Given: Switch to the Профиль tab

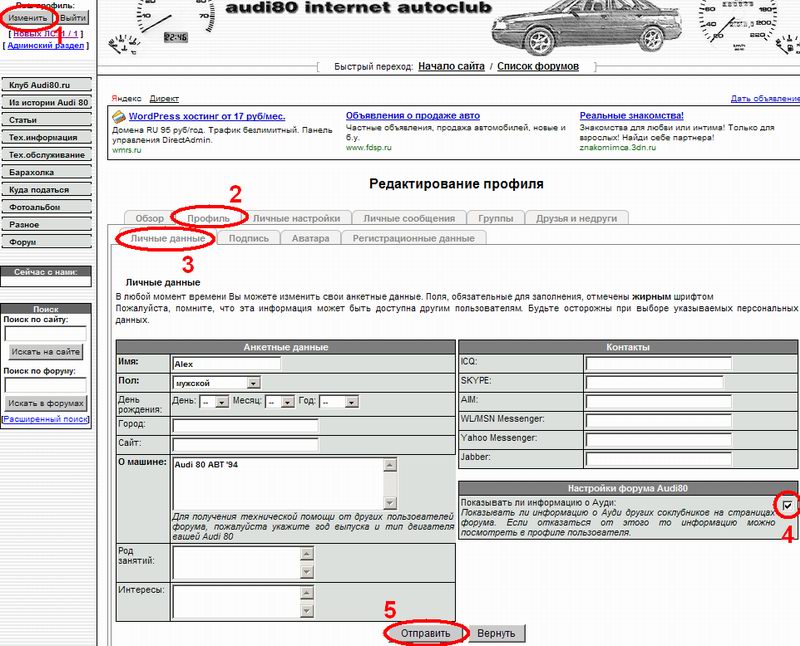Looking at the screenshot, I should pyautogui.click(x=208, y=218).
